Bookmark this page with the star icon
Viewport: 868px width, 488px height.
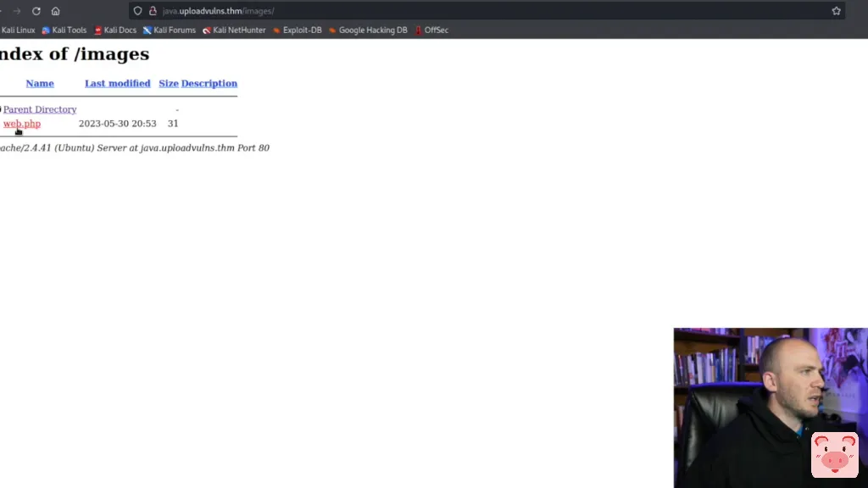pyautogui.click(x=836, y=11)
